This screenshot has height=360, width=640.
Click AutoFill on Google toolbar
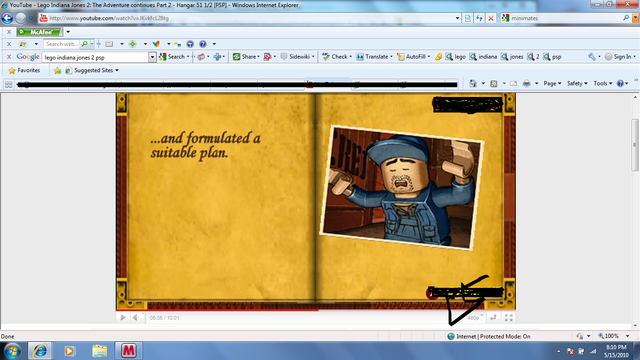pos(411,57)
